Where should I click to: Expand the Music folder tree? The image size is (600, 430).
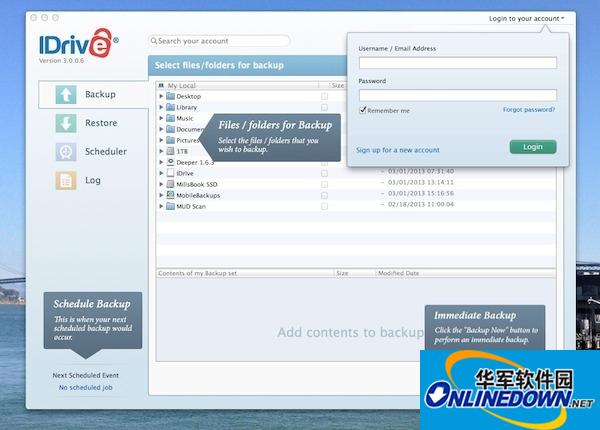point(161,118)
